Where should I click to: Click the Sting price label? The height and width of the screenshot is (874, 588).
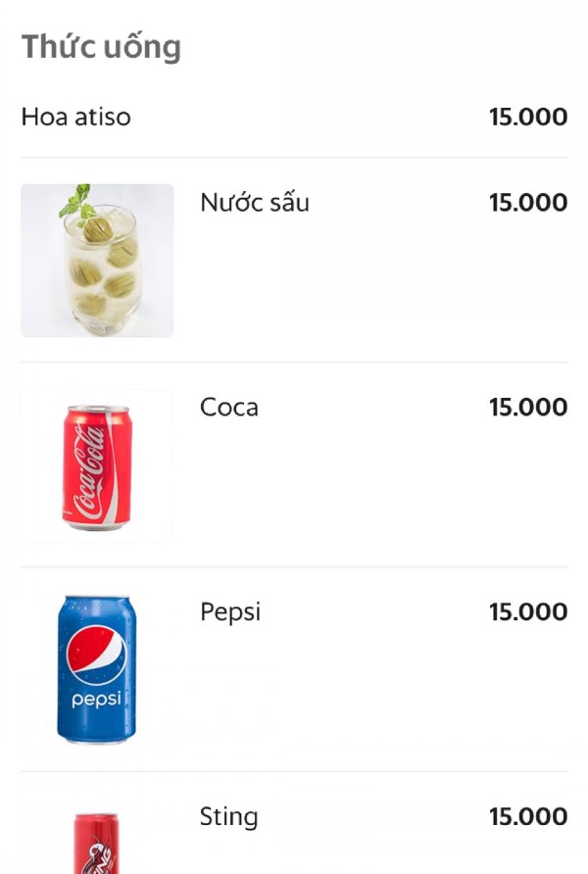click(527, 816)
